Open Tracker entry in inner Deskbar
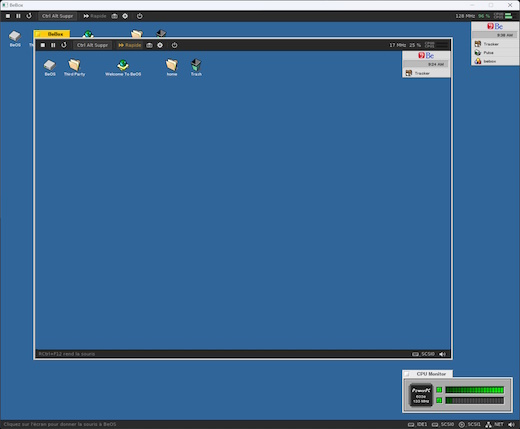This screenshot has width=520, height=429. click(x=426, y=73)
